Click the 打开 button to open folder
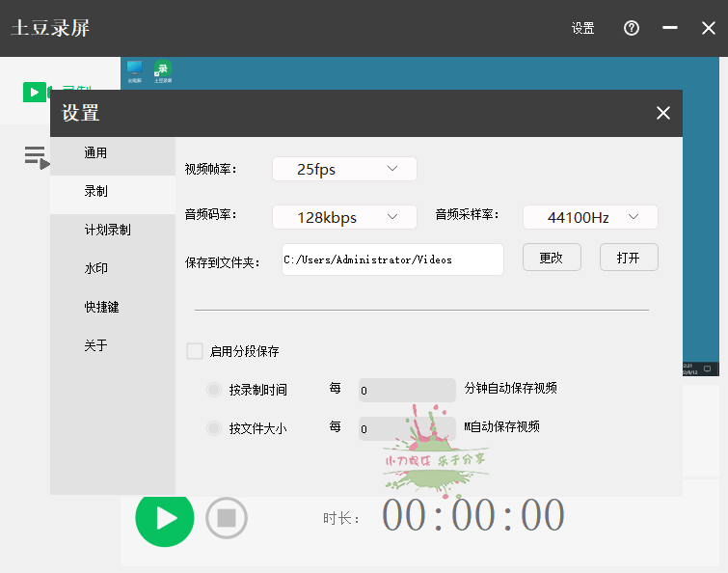Viewport: 728px width, 573px height. 629,258
